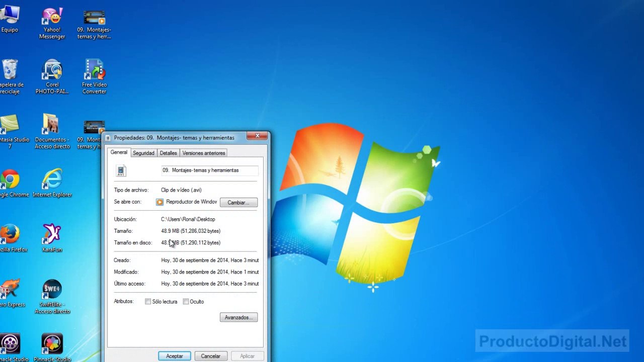This screenshot has width=644, height=362.
Task: Select the SwiftElite - Acceso directo icon
Action: point(52,297)
